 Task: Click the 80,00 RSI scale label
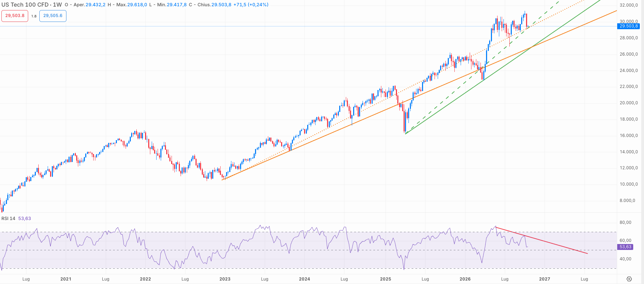[626, 222]
